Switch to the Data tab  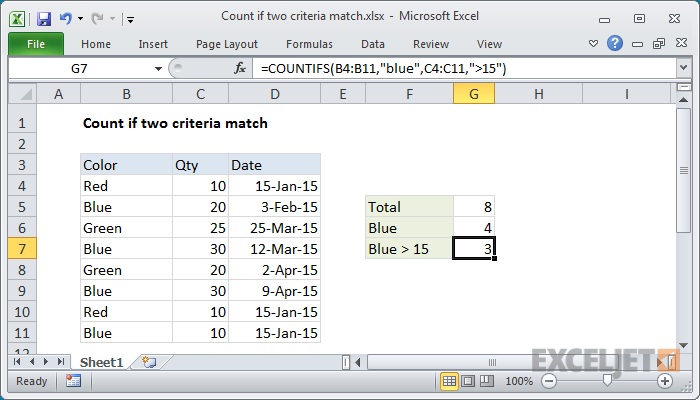pos(373,44)
